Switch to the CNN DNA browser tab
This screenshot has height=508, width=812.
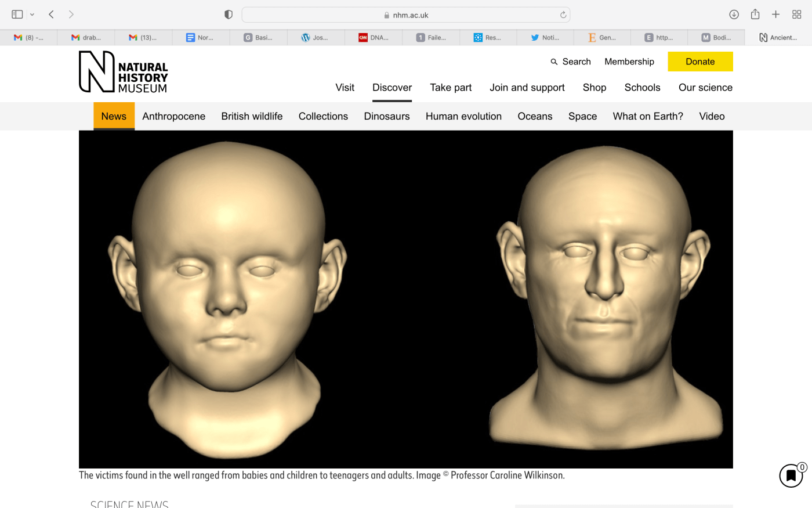point(373,38)
